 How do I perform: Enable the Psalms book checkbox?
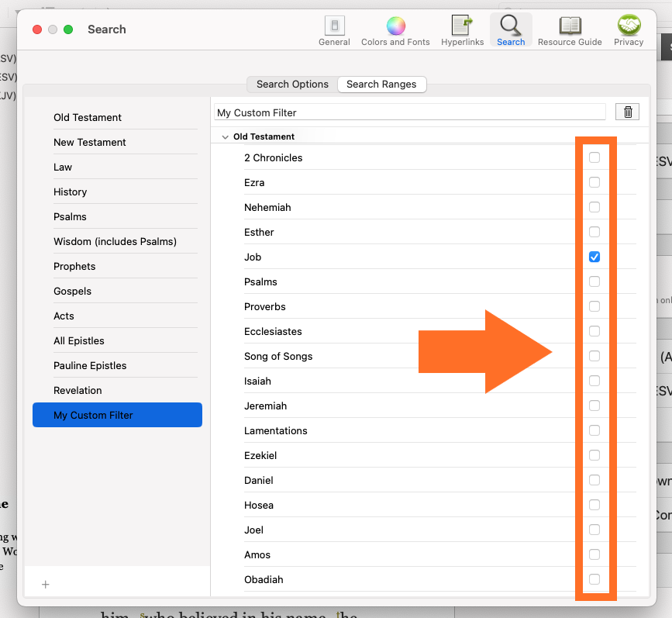click(x=594, y=281)
